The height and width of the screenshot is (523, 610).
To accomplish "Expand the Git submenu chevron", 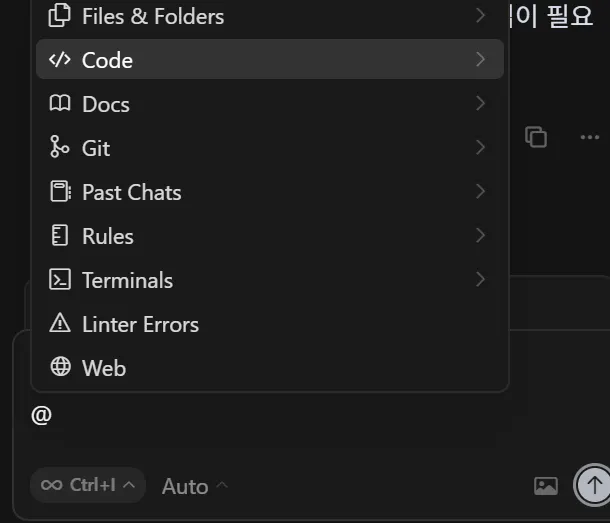I will click(x=481, y=147).
